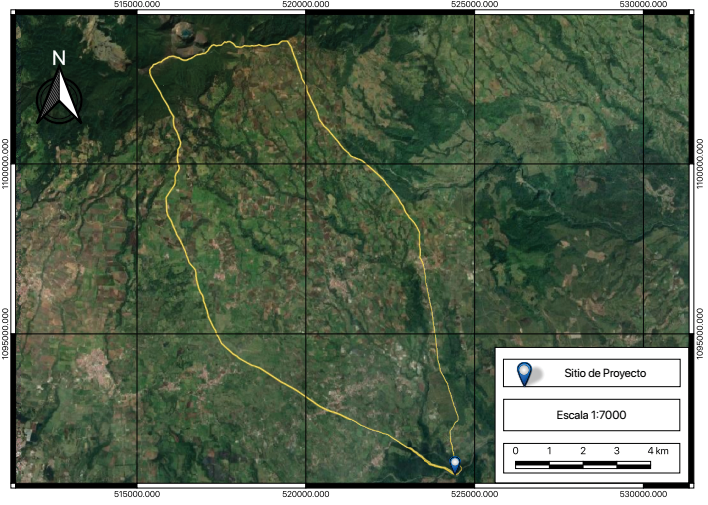Click the top '515000.000' coordinate label
This screenshot has height=505, width=708.
tap(137, 4)
